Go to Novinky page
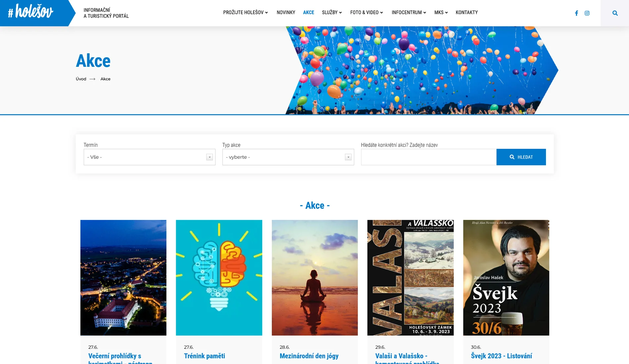Image resolution: width=629 pixels, height=364 pixels. click(286, 13)
